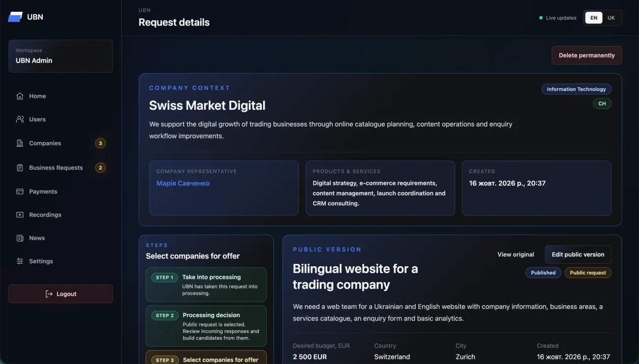Click the Zurich city value
The height and width of the screenshot is (364, 639).
coord(465,357)
